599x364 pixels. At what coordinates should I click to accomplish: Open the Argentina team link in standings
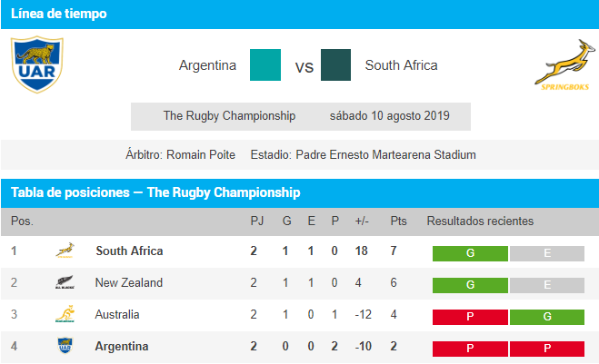pos(122,346)
